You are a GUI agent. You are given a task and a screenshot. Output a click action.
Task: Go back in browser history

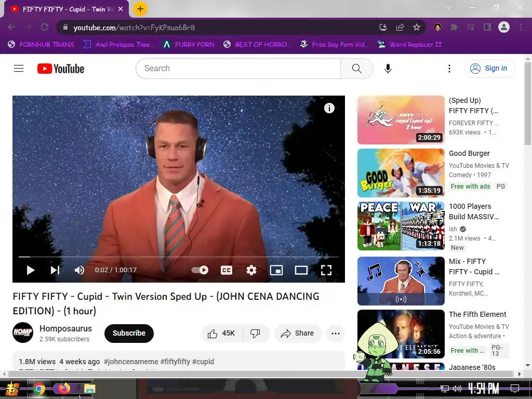coord(11,27)
